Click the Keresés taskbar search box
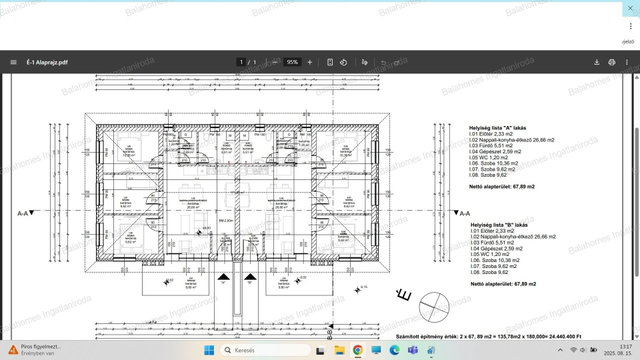Viewport: 640px width, 360px height. point(265,350)
